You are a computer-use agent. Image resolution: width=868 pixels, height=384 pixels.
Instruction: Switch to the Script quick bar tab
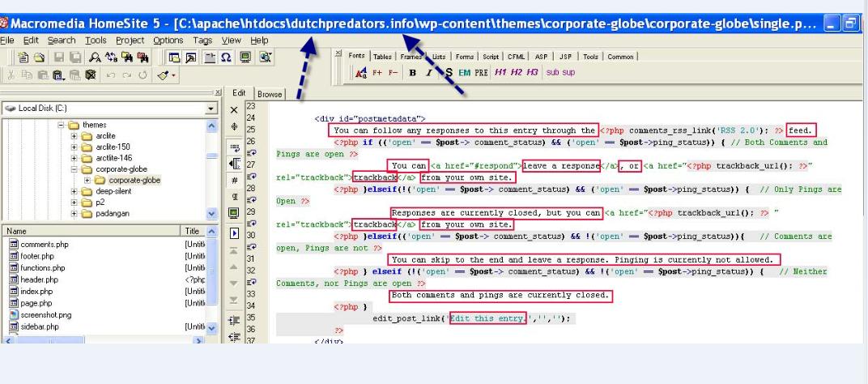491,57
